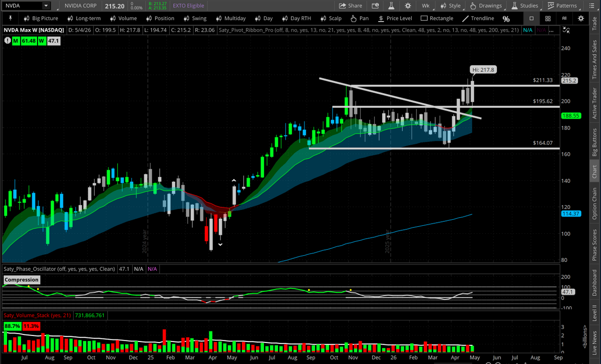
Task: Select the percent (%) drawing tool
Action: (x=506, y=19)
